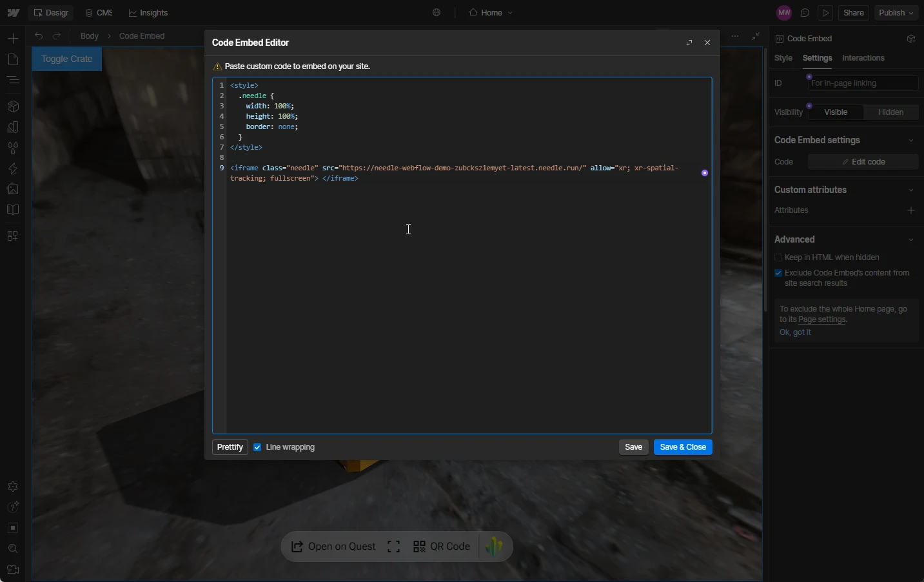Close the Code Embed Editor dialog
Screen dimensions: 924x582
(707, 43)
